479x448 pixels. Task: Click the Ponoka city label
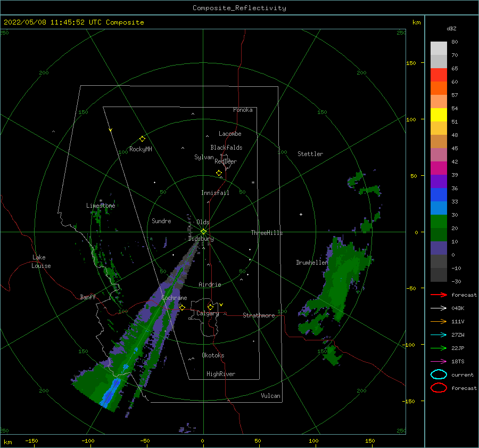click(243, 110)
